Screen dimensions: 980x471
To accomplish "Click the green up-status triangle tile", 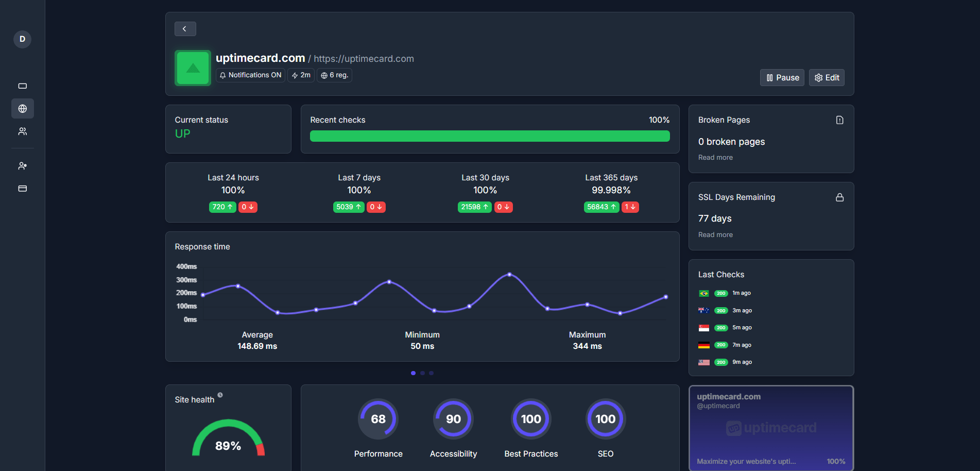I will (x=193, y=68).
